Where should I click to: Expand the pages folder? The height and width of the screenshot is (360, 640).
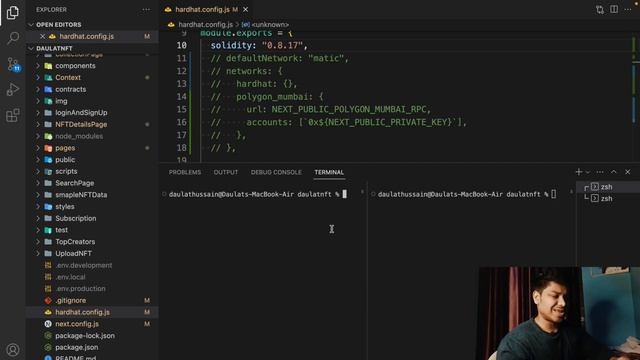38,148
